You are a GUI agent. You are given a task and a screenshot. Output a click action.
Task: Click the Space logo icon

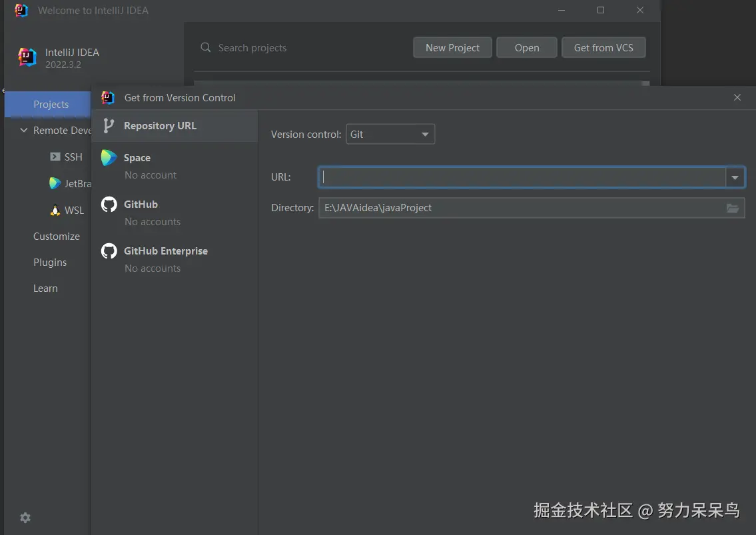click(109, 158)
